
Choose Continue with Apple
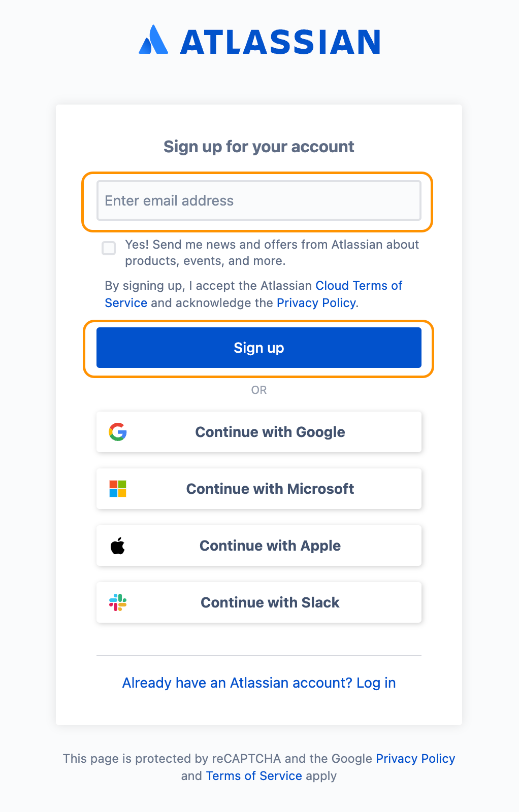(x=259, y=546)
